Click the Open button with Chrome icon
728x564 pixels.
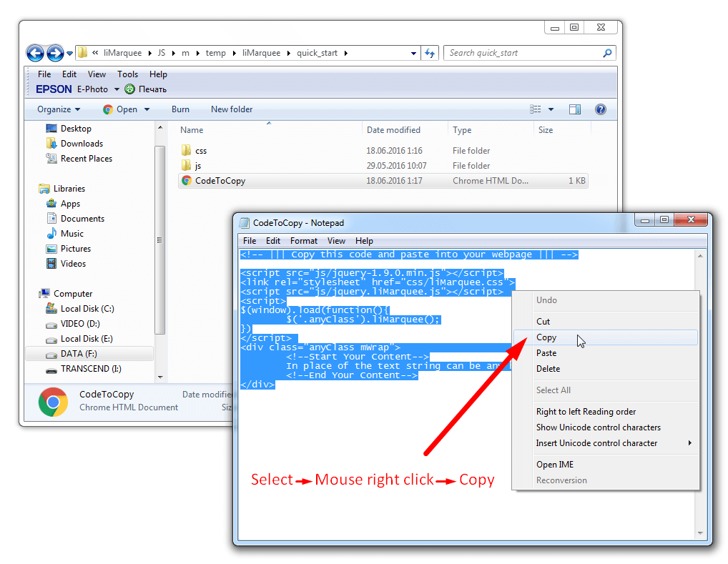[x=120, y=109]
